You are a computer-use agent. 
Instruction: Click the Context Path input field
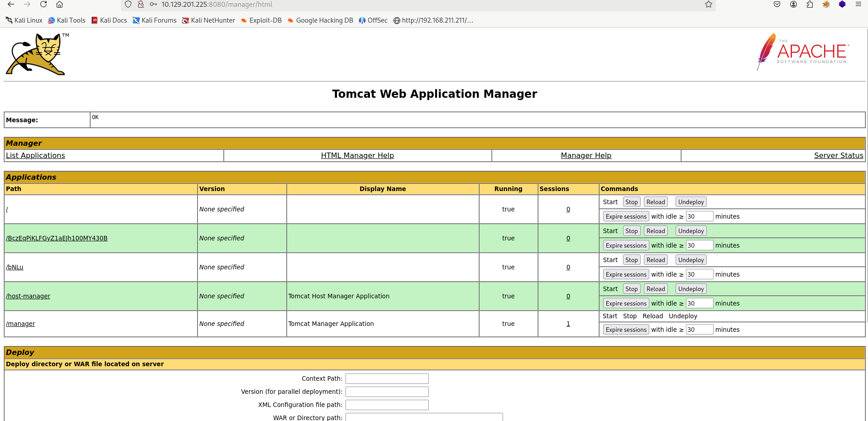[x=387, y=378]
